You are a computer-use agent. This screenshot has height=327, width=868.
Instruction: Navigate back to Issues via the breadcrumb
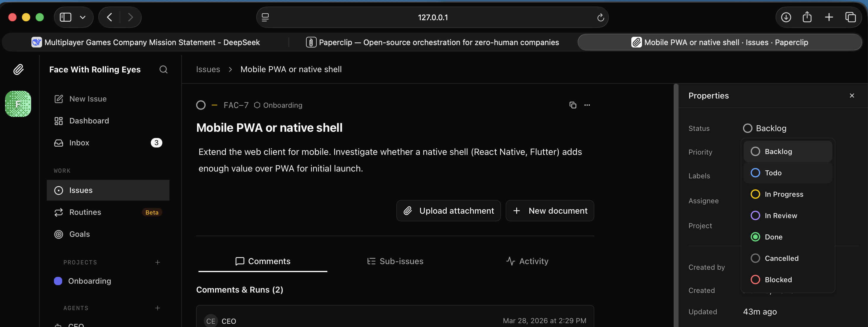(x=208, y=69)
